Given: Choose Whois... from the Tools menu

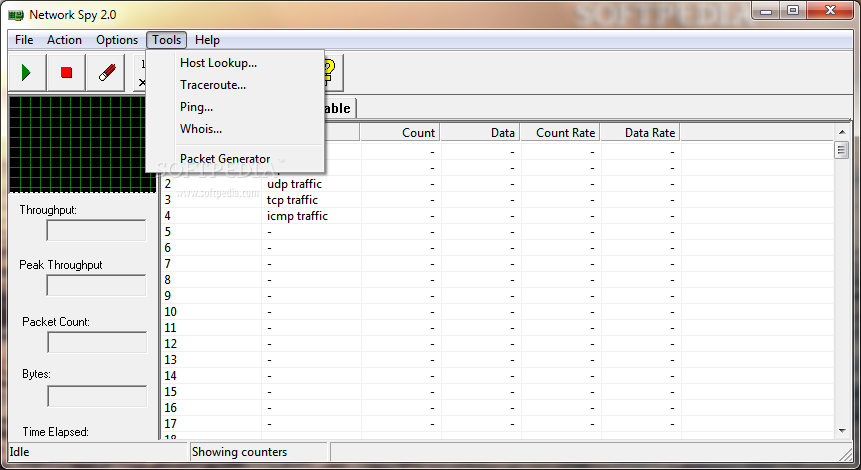Looking at the screenshot, I should coord(235,129).
